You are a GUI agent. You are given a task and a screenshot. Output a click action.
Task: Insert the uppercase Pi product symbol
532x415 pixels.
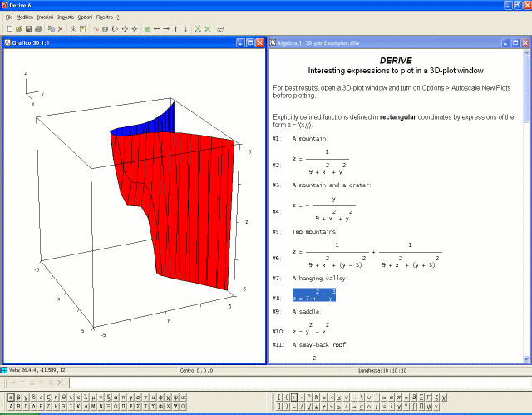[421, 406]
